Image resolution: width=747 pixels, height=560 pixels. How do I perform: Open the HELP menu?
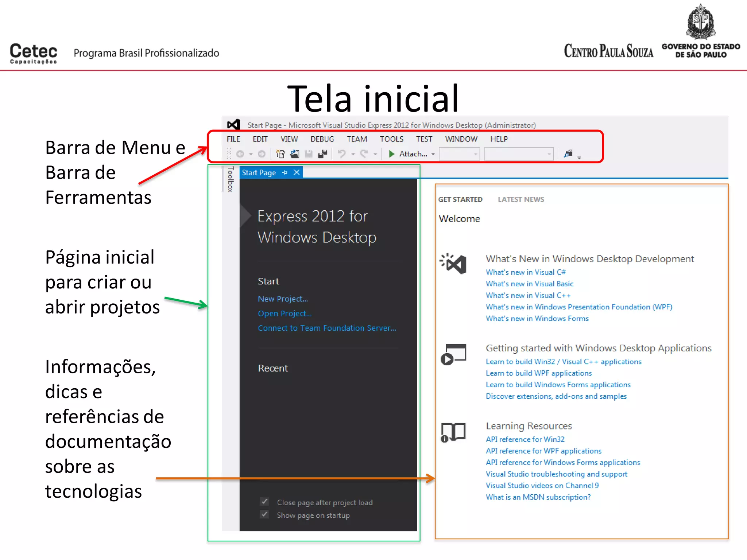click(x=499, y=139)
